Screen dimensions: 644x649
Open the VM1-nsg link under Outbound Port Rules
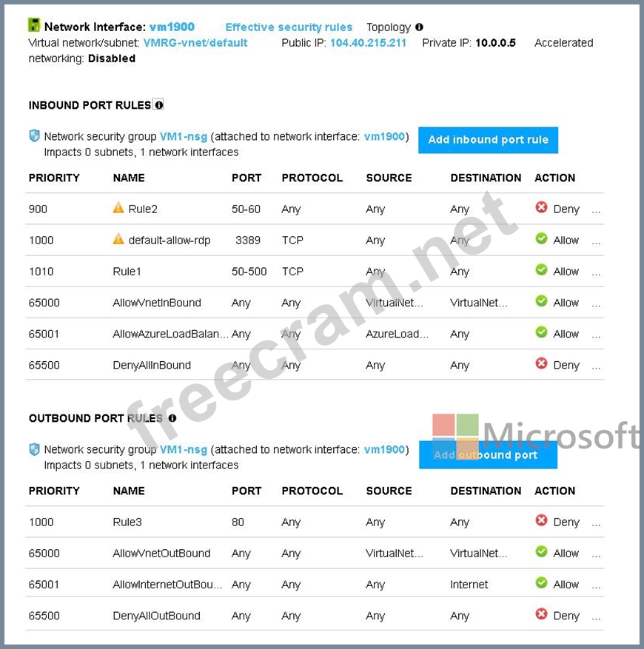[x=184, y=449]
